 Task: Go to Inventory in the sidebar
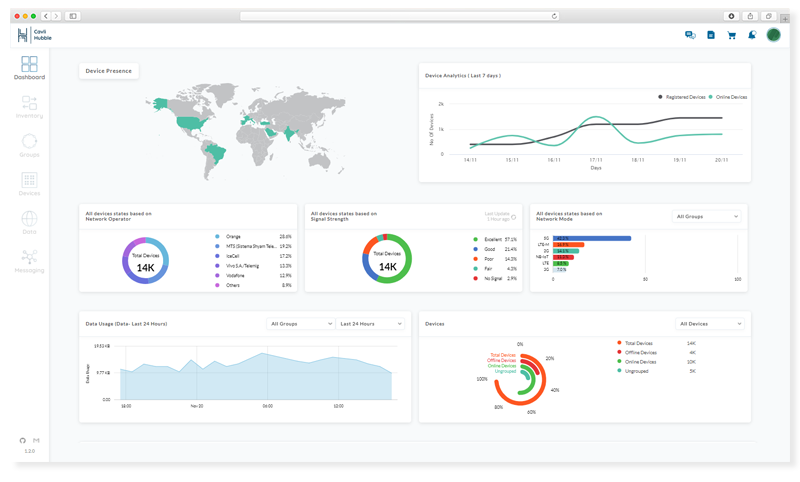pyautogui.click(x=29, y=105)
